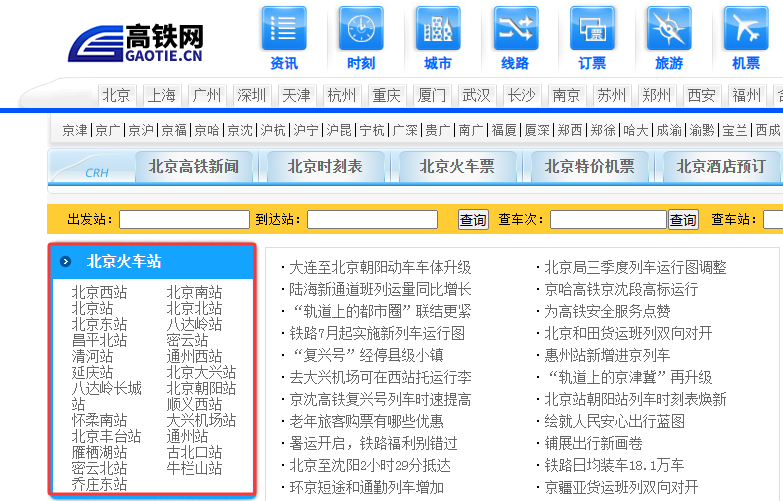Go to the 高铁网 GAOTIE.CN logo home
The width and height of the screenshot is (783, 501).
(136, 43)
